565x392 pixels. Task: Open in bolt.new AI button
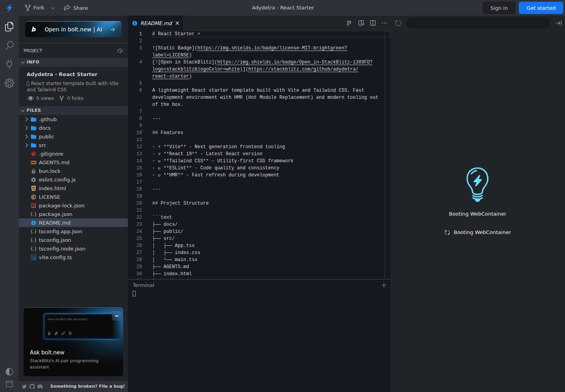coord(73,29)
